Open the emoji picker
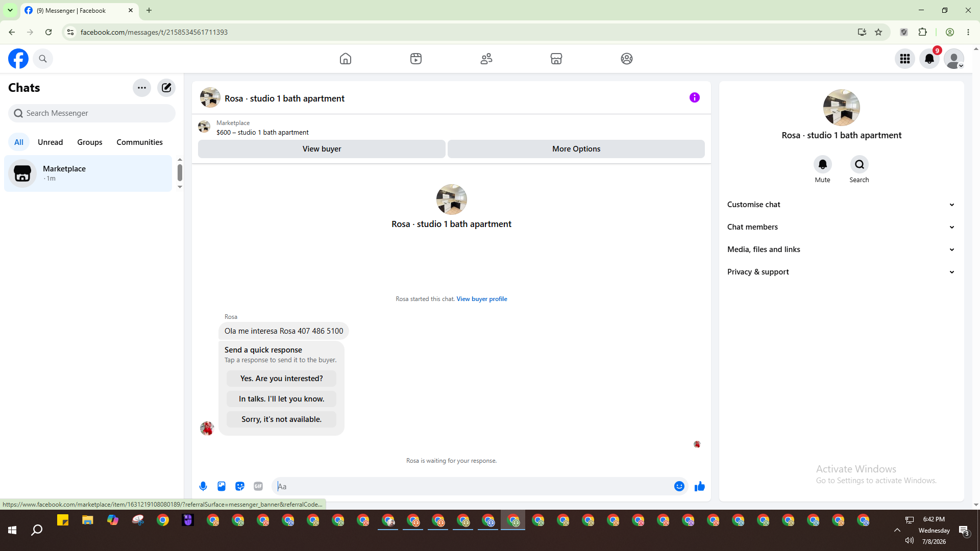Screen dimensions: 980x551 point(679,486)
